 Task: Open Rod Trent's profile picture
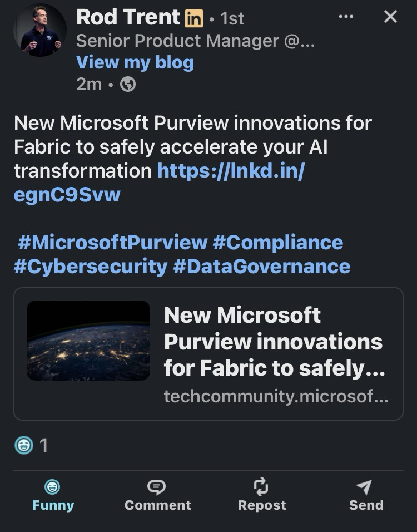tap(39, 31)
